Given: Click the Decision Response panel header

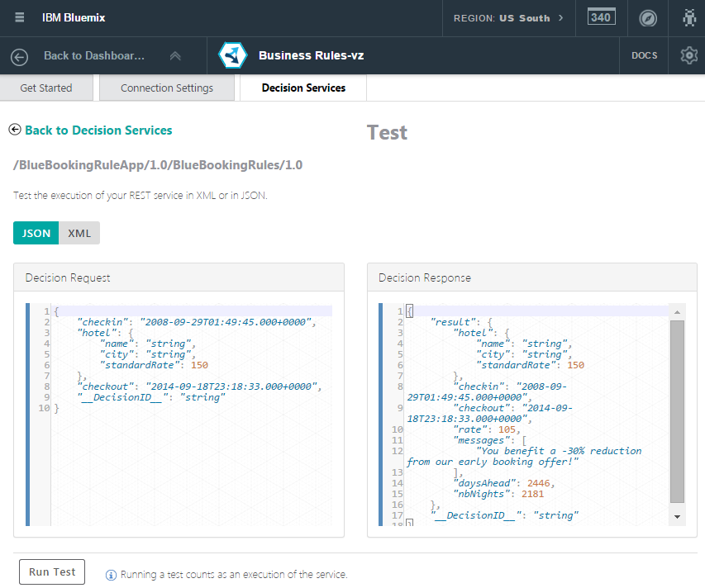Looking at the screenshot, I should (x=532, y=277).
